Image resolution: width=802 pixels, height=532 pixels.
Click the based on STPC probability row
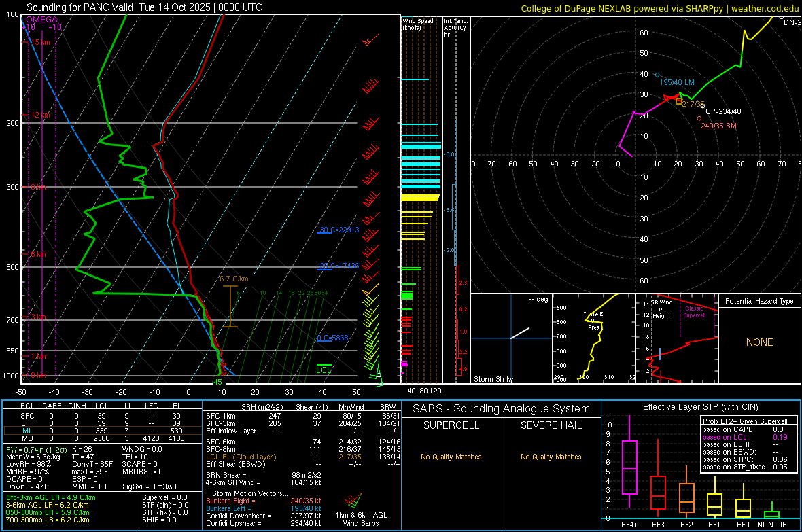pyautogui.click(x=745, y=459)
